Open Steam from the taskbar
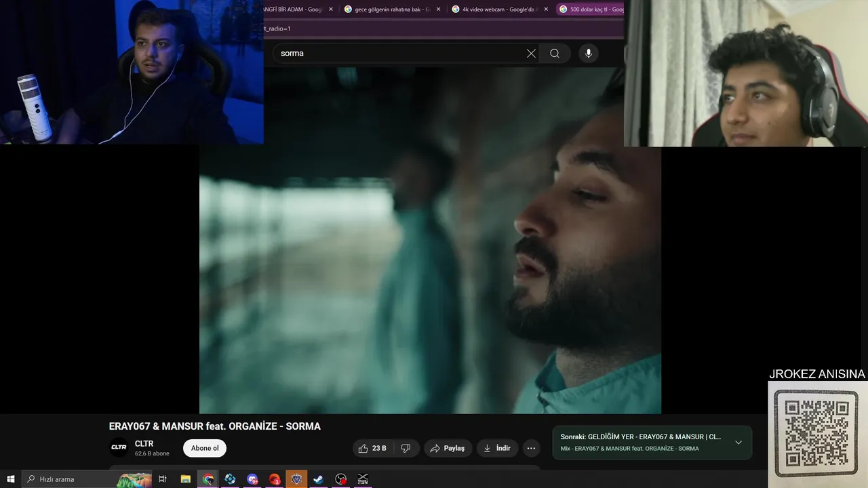This screenshot has height=488, width=868. tap(318, 479)
